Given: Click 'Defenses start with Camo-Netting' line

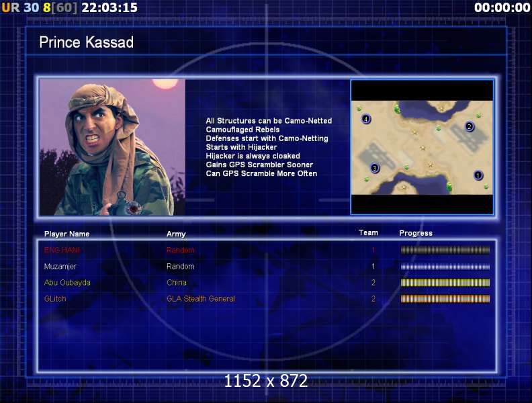Looking at the screenshot, I should click(267, 138).
